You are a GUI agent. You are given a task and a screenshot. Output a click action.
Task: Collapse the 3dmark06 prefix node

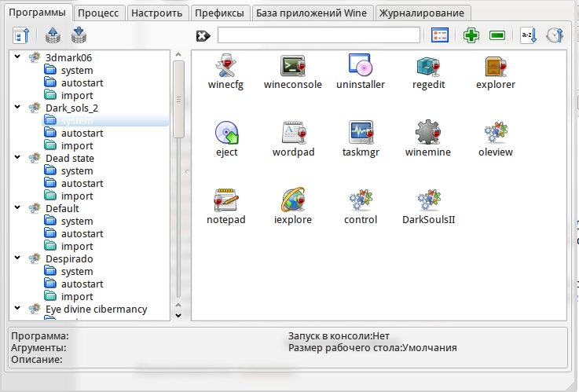tap(17, 57)
